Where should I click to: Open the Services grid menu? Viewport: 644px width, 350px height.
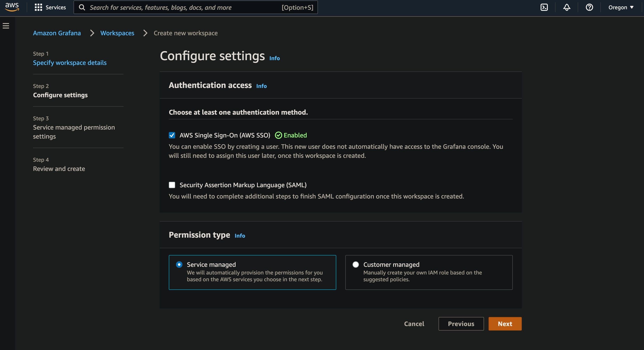tap(38, 7)
